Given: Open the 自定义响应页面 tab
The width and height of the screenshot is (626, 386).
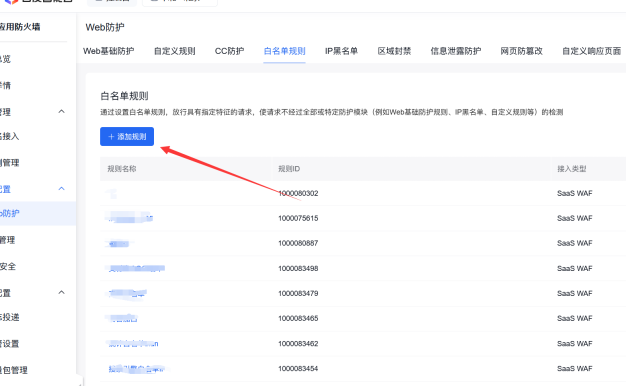Looking at the screenshot, I should [x=591, y=51].
